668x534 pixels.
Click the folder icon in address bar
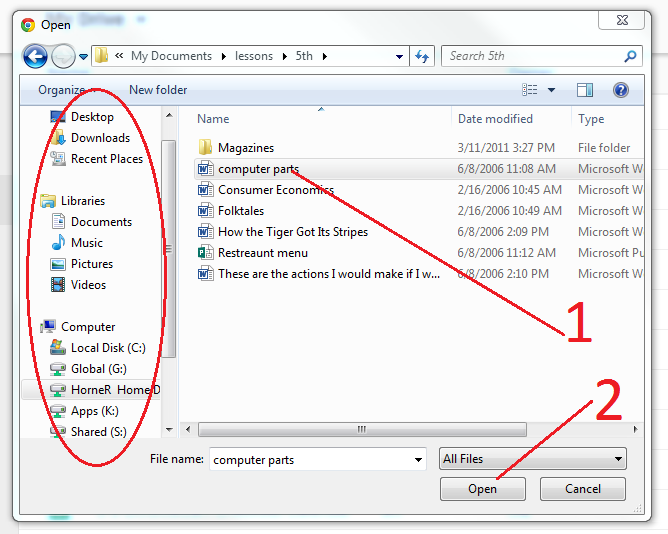coord(101,56)
